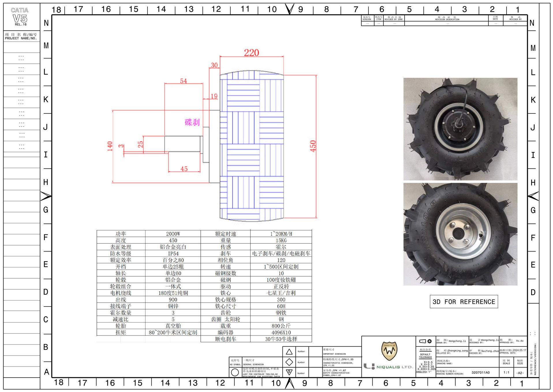Screen dimensions: 553x392
Task: Click the 450 height dimension on drawing
Action: click(x=313, y=146)
